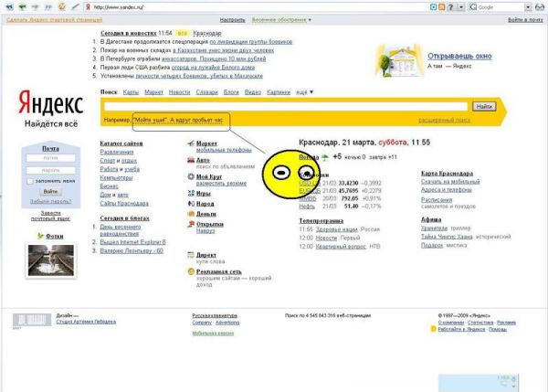Click the mail login input field
This screenshot has width=548, height=392.
[50, 158]
